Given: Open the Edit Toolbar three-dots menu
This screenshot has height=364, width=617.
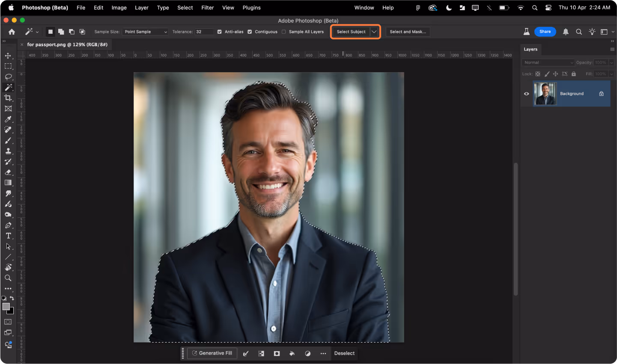Looking at the screenshot, I should click(x=8, y=289).
